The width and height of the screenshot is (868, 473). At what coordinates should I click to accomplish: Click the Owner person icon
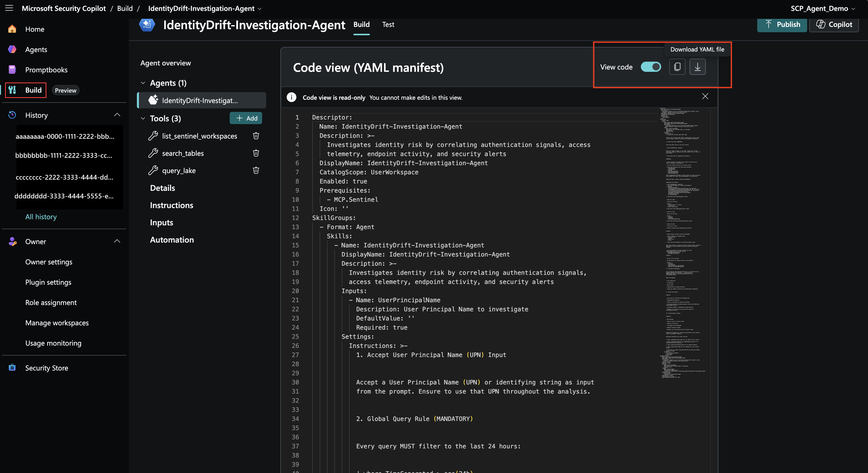pos(12,241)
